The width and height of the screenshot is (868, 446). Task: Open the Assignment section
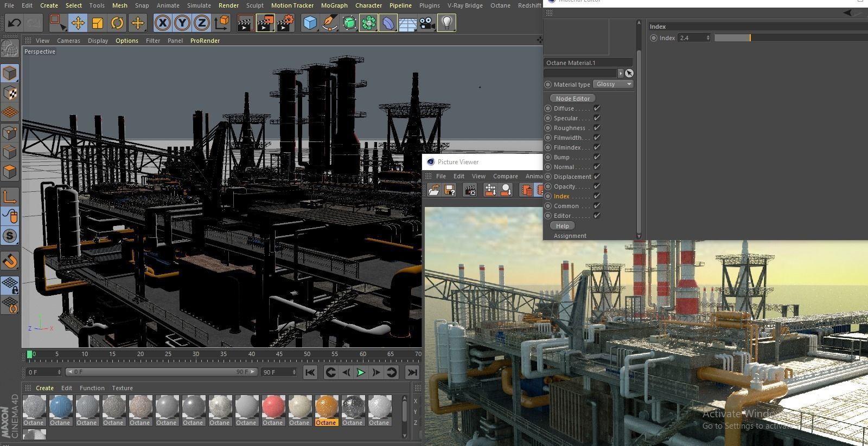pos(570,236)
